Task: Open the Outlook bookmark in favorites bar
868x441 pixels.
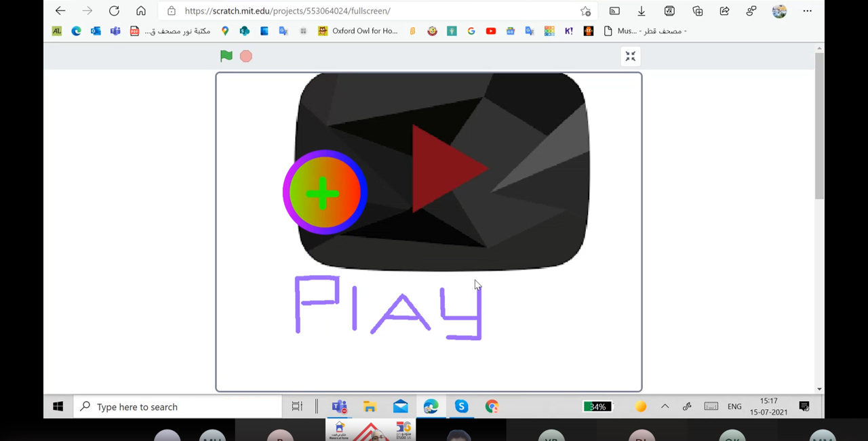Action: click(x=96, y=31)
